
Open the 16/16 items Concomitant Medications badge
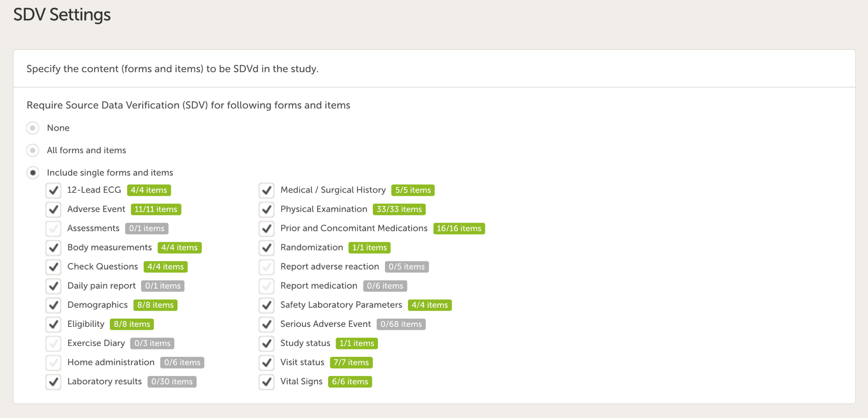point(459,228)
